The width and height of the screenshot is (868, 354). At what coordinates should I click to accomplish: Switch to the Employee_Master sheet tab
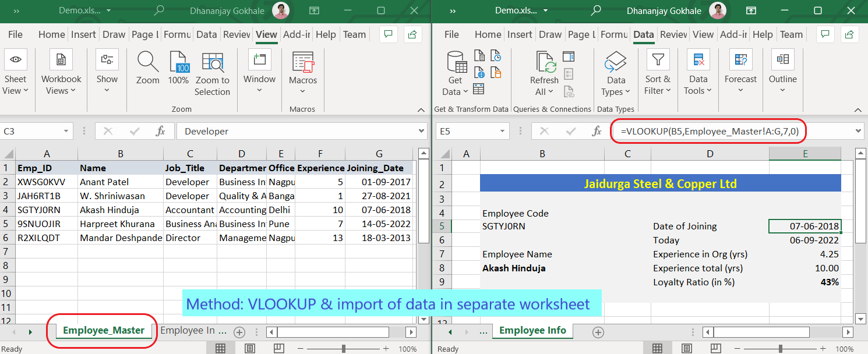pyautogui.click(x=104, y=330)
